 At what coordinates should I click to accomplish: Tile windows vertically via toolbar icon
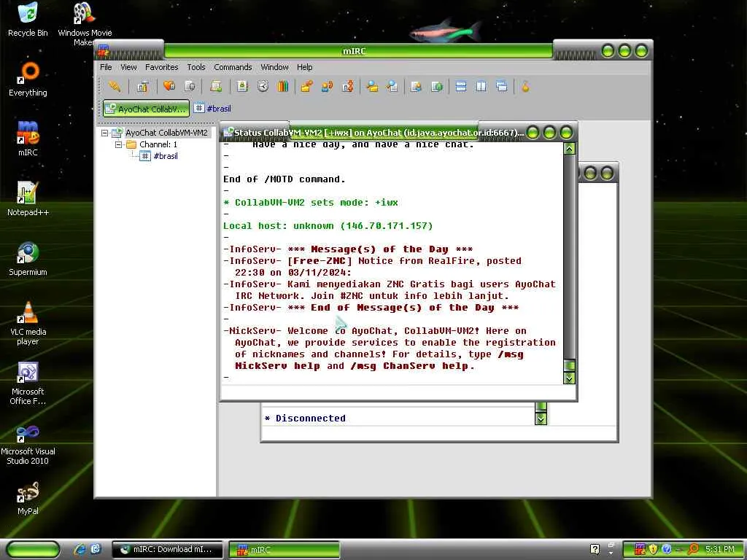(x=481, y=86)
